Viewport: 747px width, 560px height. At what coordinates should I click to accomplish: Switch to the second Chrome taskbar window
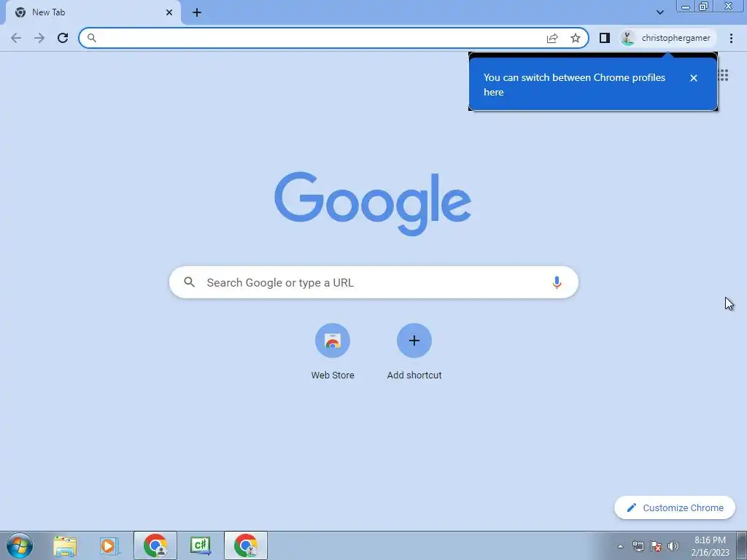pos(246,545)
